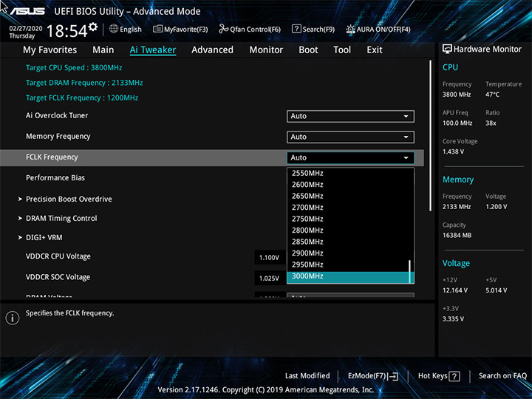Click the ASUS logo
Image resolution: width=532 pixels, height=399 pixels.
pyautogui.click(x=27, y=11)
